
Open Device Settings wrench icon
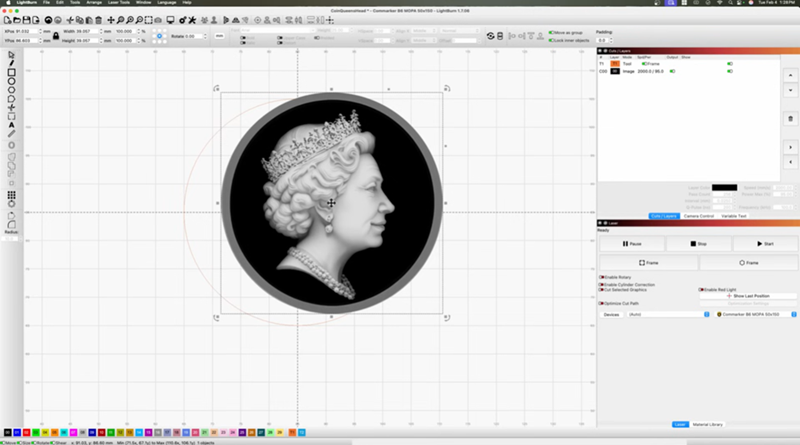tap(192, 20)
